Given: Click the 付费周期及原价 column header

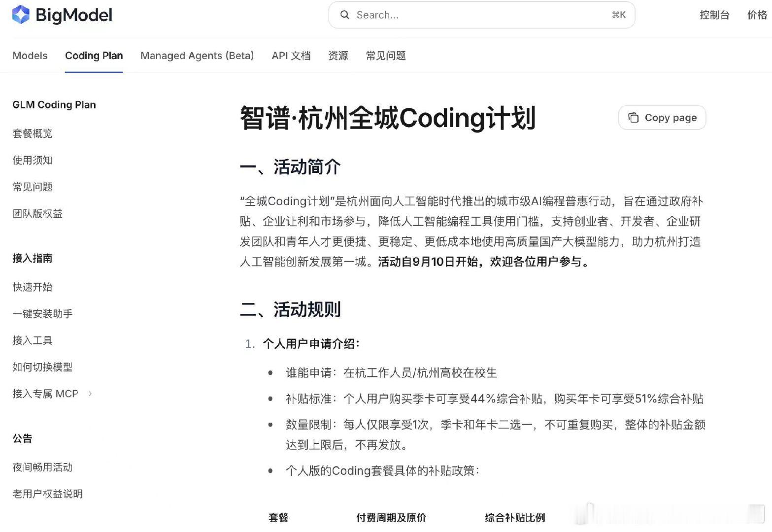Looking at the screenshot, I should pos(391,518).
